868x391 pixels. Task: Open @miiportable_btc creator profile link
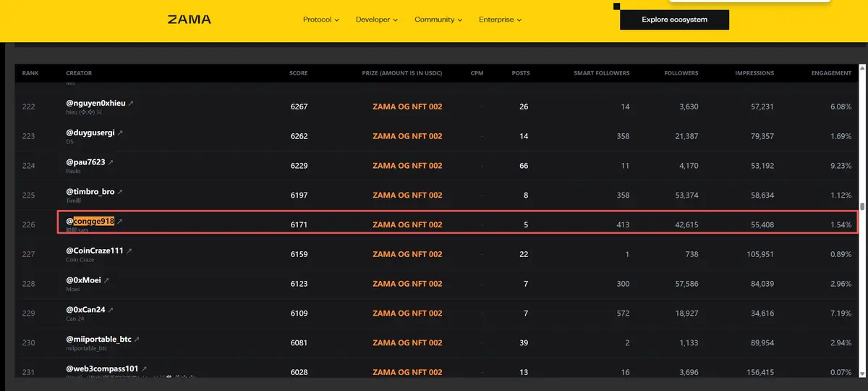(98, 340)
